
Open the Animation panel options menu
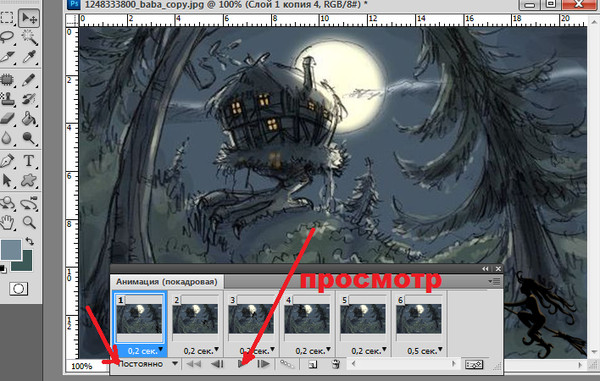pos(494,282)
